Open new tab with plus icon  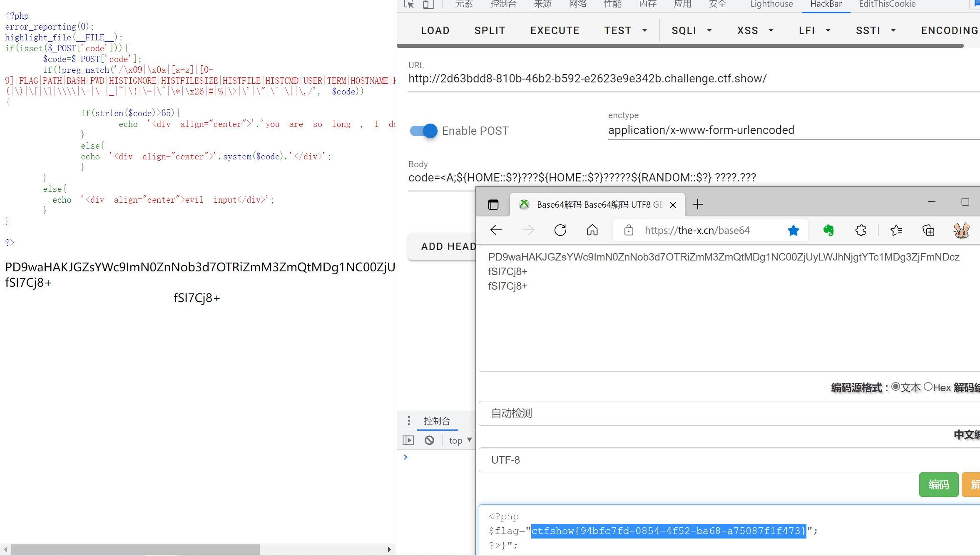click(698, 204)
